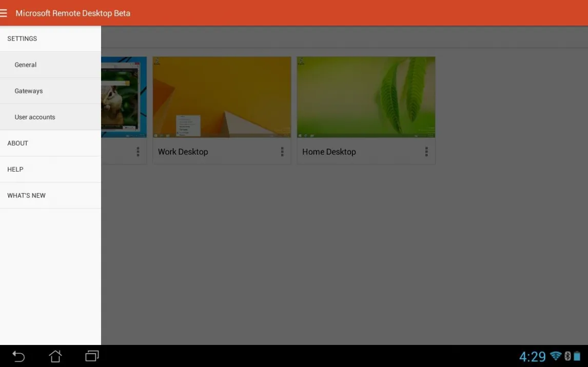The image size is (588, 367).
Task: Click the partially hidden squirrel desktop thumbnail
Action: click(x=124, y=97)
